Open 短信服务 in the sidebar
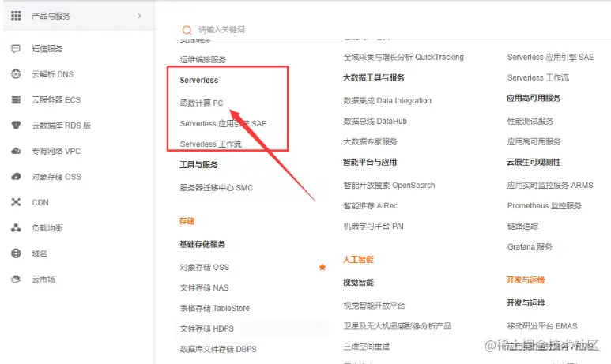611x364 pixels. 47,49
